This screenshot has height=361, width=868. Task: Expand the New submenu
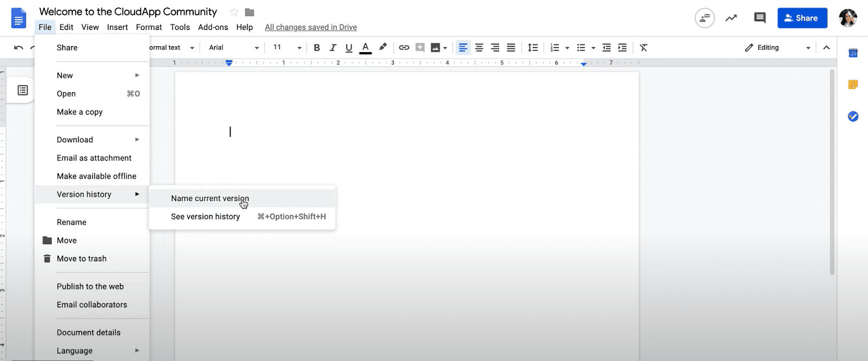pos(92,75)
